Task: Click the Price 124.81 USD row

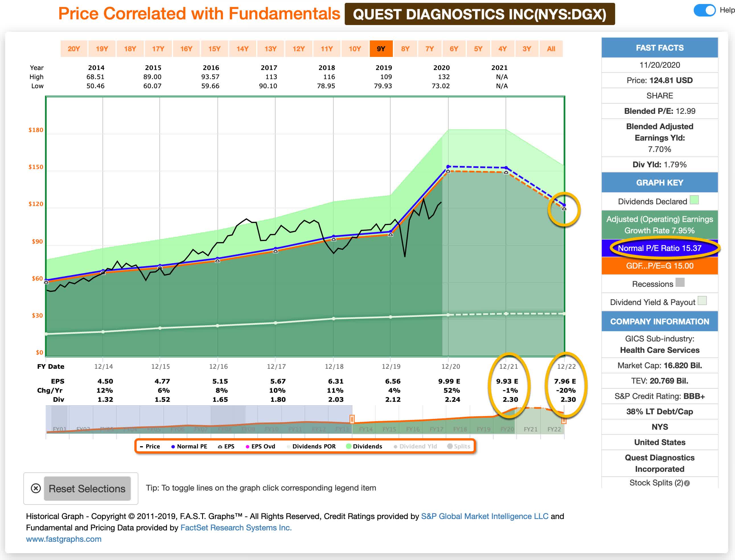Action: coord(660,80)
